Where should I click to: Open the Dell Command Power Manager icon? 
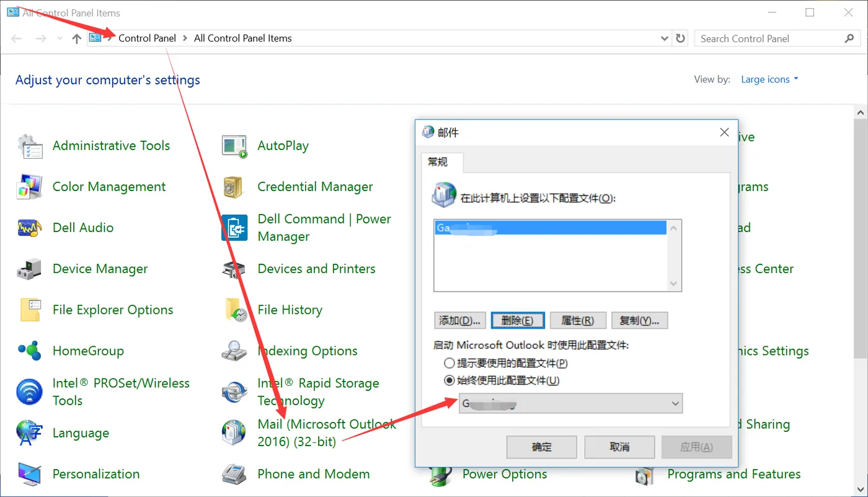click(235, 228)
